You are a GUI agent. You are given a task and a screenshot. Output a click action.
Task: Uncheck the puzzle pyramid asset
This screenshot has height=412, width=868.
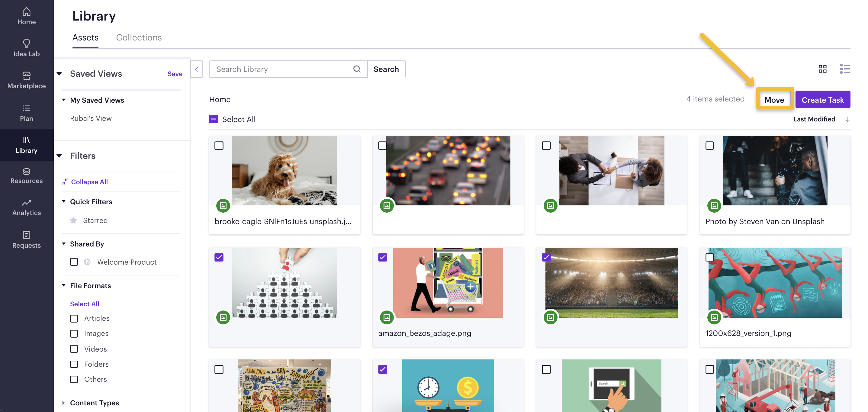219,257
